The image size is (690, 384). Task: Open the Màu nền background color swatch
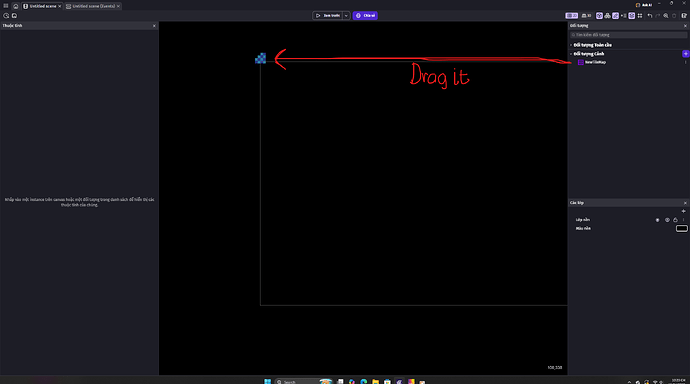pyautogui.click(x=682, y=228)
